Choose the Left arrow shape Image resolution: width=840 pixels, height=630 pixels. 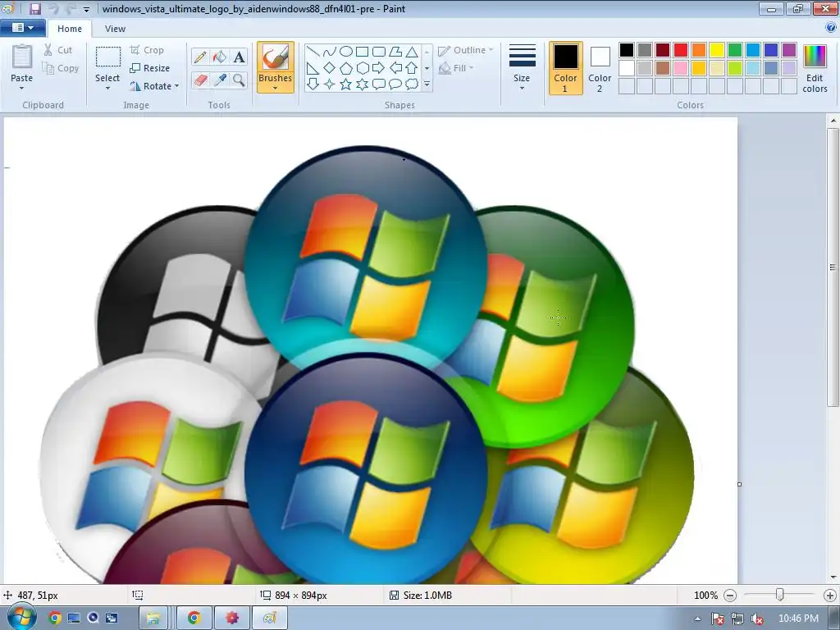[395, 68]
